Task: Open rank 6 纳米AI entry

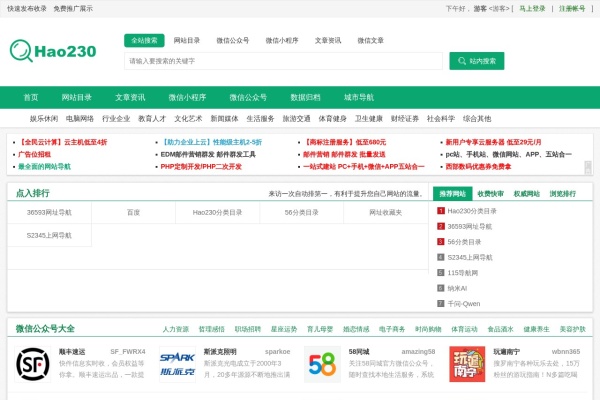Action: pyautogui.click(x=457, y=288)
